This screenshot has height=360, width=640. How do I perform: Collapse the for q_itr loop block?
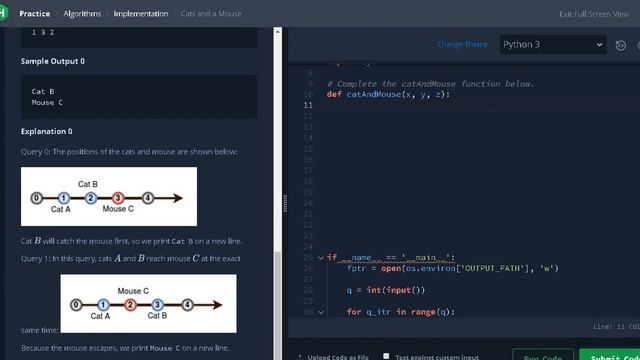pos(321,312)
